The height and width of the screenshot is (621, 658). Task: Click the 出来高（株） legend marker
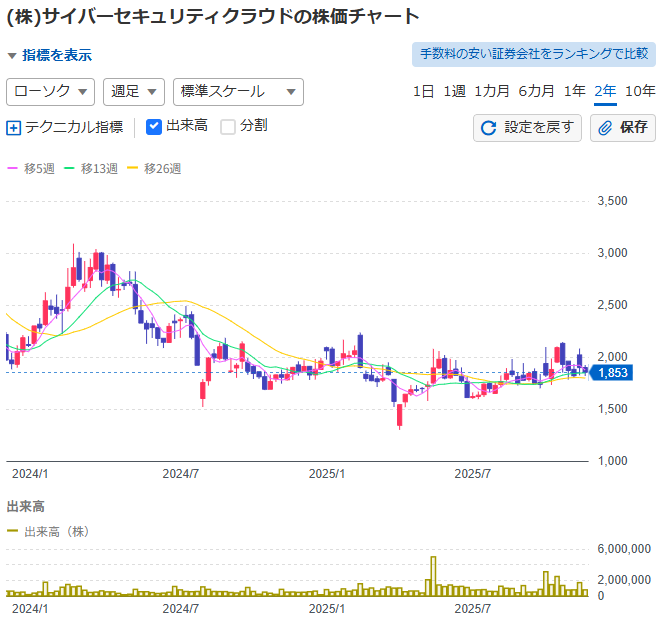click(13, 532)
